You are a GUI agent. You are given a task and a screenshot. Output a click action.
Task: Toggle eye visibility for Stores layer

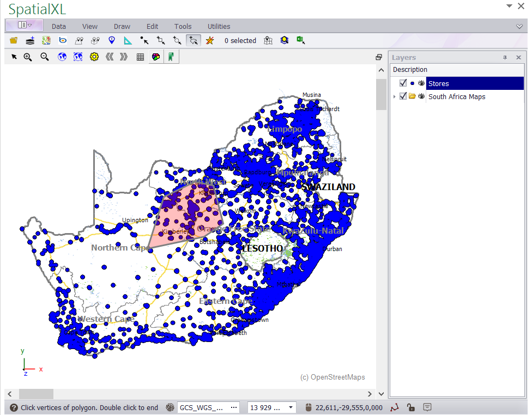point(421,83)
